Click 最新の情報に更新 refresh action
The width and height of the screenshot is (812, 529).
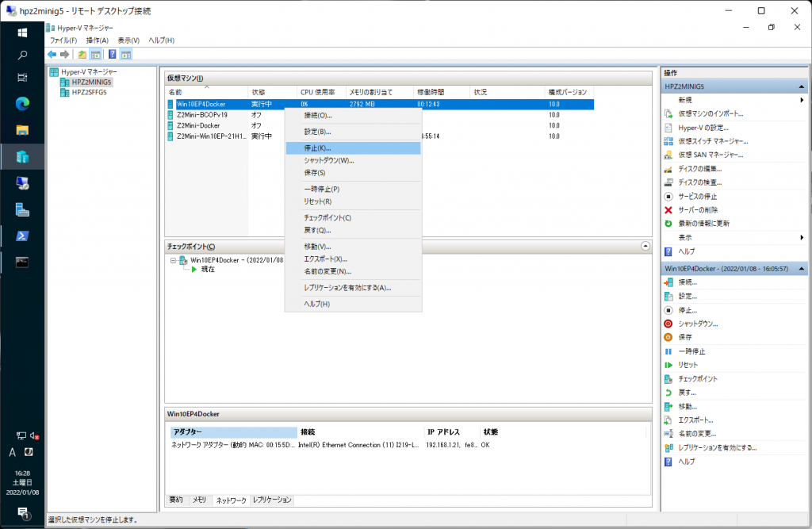(704, 224)
